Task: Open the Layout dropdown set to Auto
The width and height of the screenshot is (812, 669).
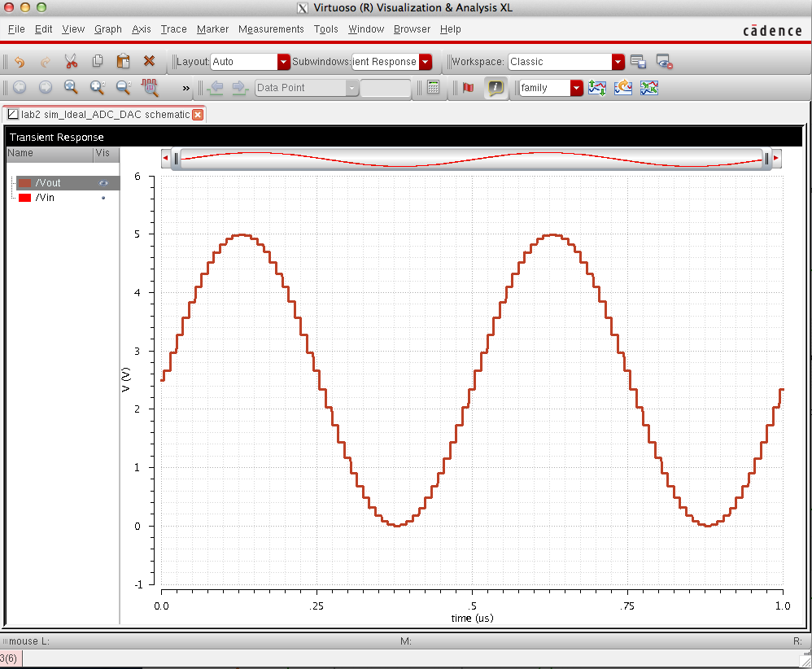Action: 283,62
